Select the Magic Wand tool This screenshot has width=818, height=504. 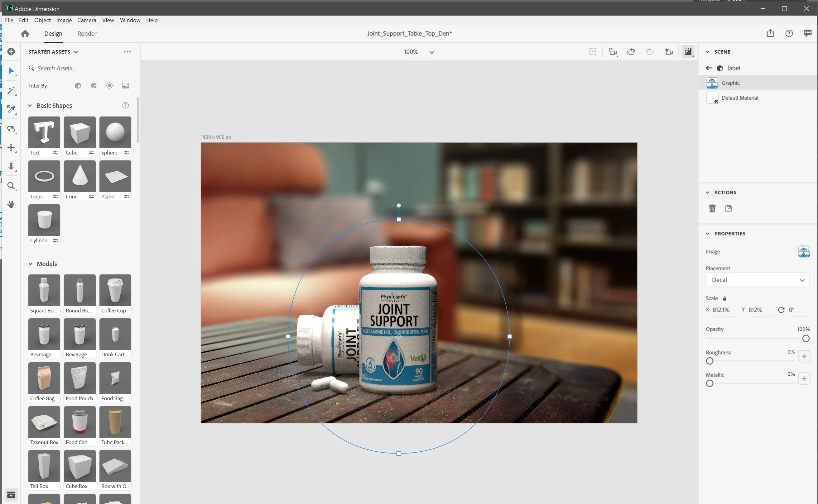click(x=11, y=91)
